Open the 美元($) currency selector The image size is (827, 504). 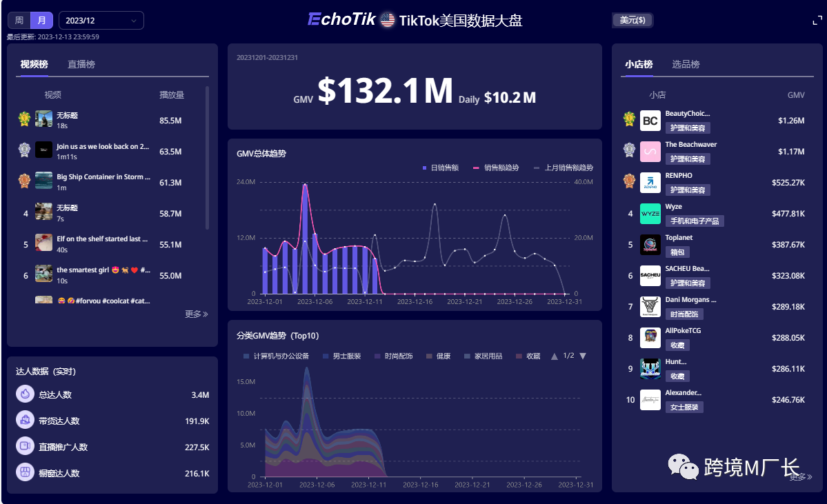click(x=632, y=21)
